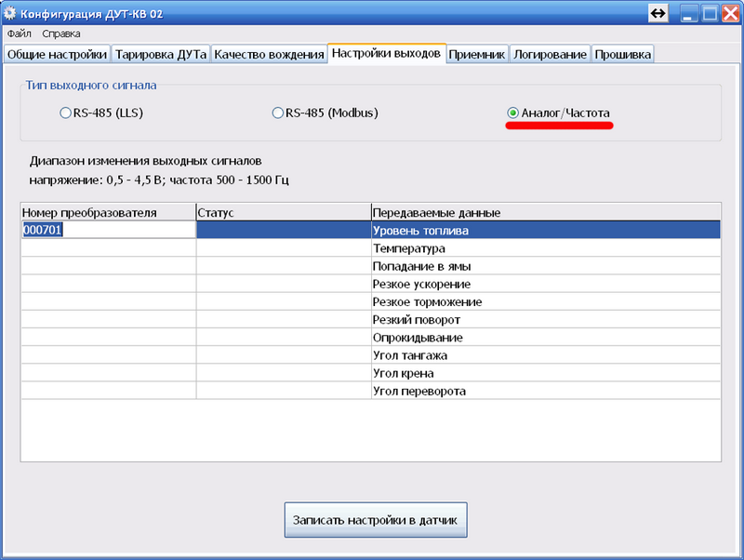744x560 pixels.
Task: Open the Тарировка ДУТа tab
Action: point(161,55)
